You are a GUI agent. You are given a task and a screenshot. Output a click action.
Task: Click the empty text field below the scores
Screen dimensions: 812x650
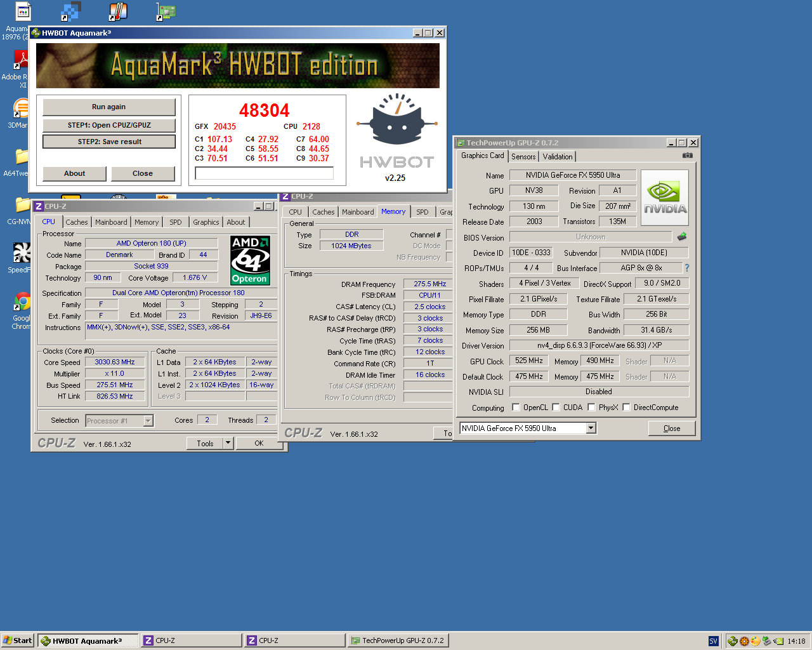pyautogui.click(x=264, y=173)
